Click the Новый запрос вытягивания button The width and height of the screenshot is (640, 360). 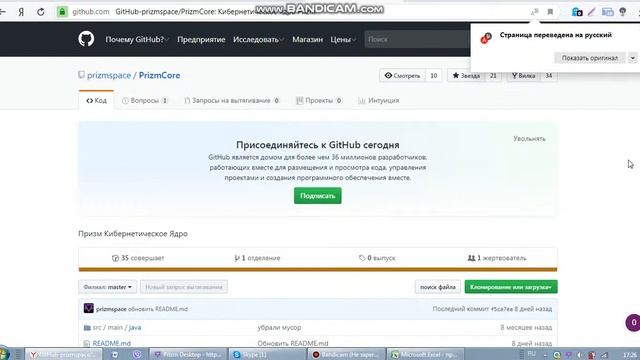point(184,287)
